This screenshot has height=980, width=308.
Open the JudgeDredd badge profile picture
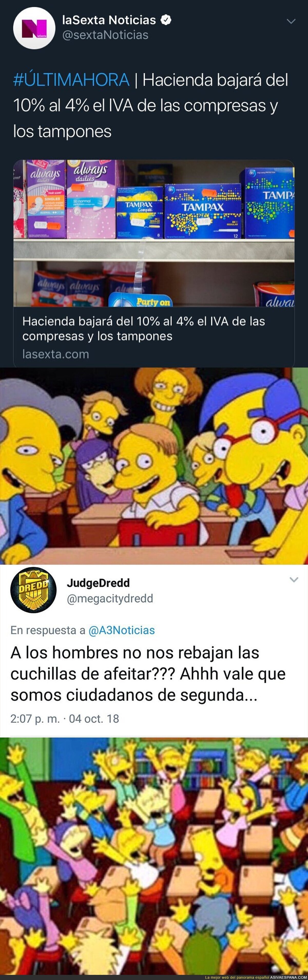(33, 590)
